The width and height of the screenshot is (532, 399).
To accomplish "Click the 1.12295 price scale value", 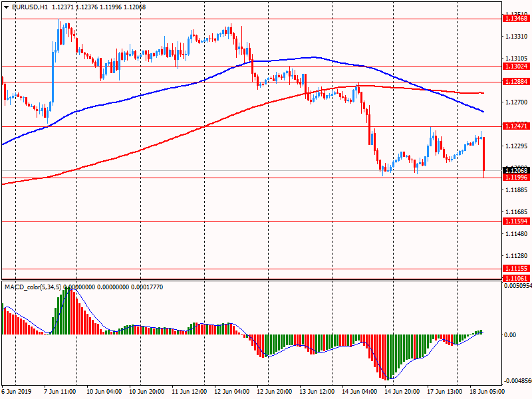I will pyautogui.click(x=517, y=146).
